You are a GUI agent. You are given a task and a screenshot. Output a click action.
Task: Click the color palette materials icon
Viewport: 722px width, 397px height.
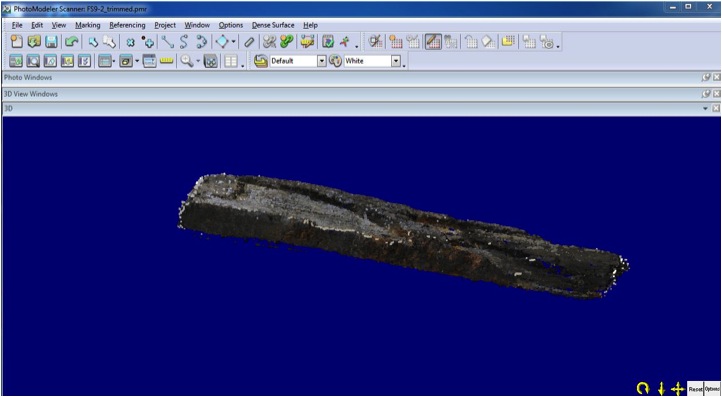click(x=336, y=61)
